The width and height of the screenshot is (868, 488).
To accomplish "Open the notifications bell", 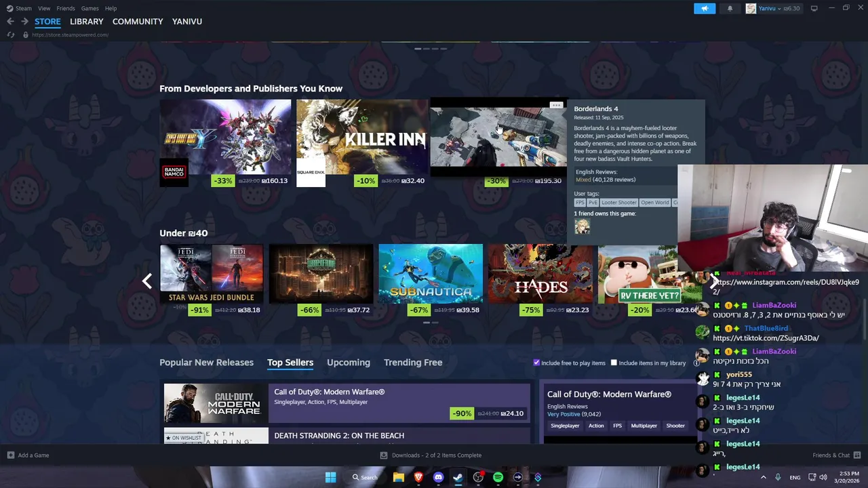I will pyautogui.click(x=730, y=8).
